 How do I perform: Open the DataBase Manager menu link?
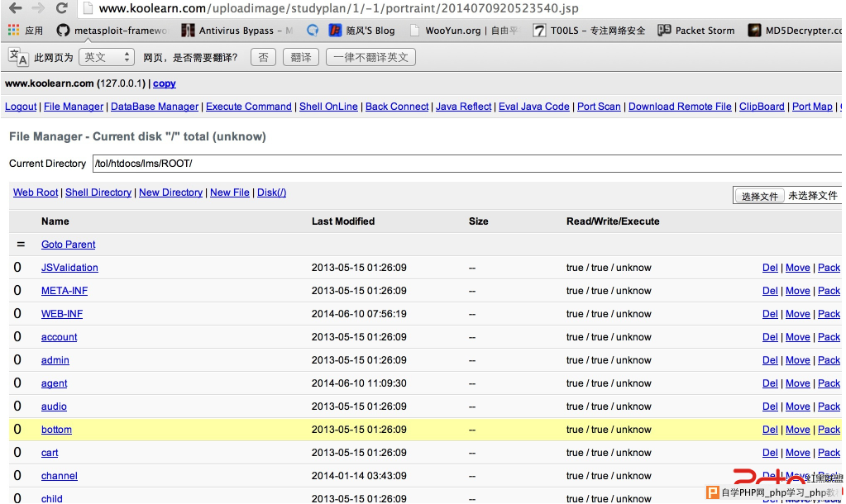(155, 107)
